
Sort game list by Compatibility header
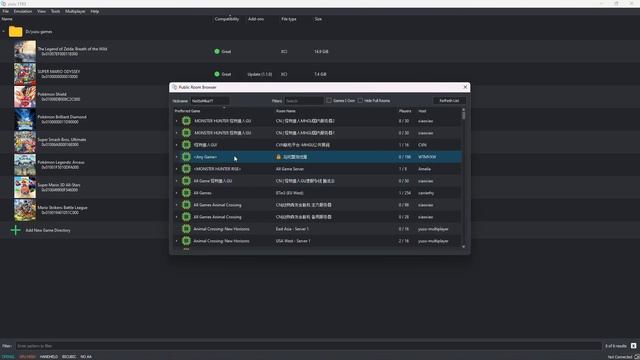(227, 19)
